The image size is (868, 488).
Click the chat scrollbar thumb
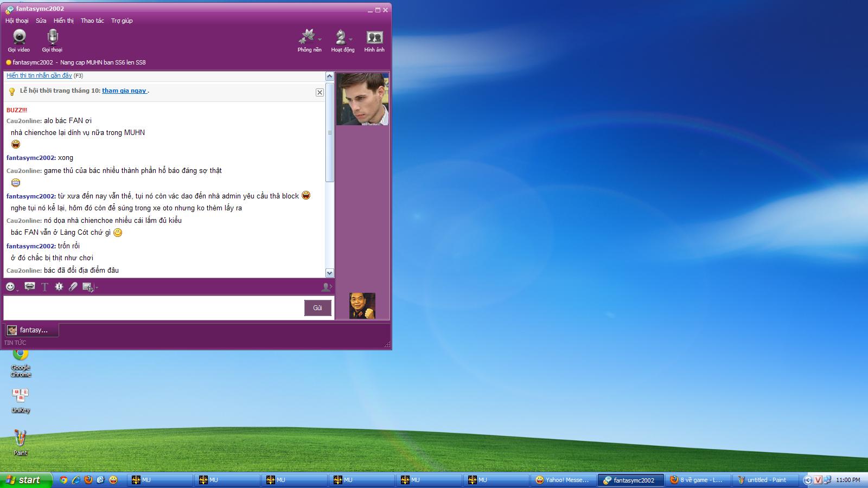point(329,132)
